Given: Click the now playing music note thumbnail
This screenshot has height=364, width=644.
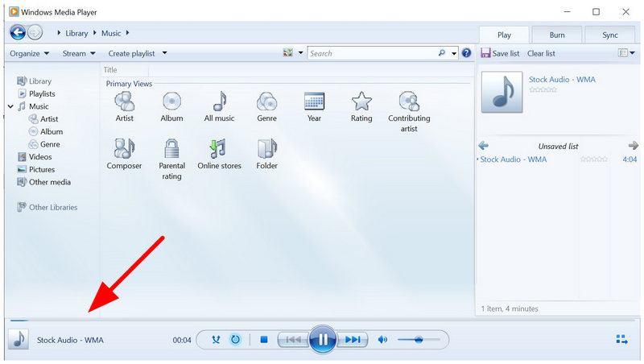Looking at the screenshot, I should 19,339.
